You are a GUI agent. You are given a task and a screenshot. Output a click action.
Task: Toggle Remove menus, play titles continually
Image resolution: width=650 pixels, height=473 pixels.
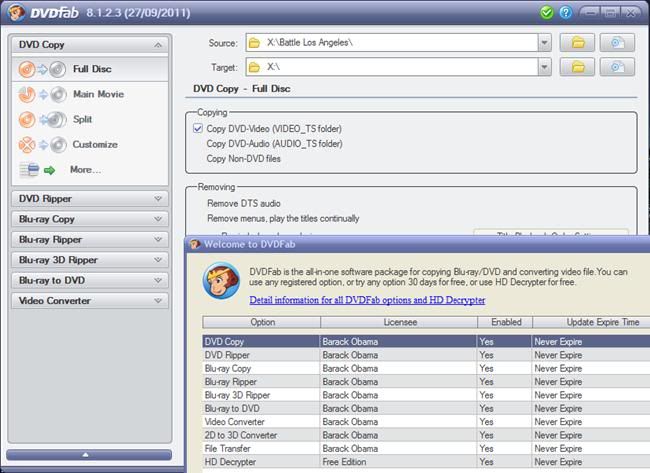(x=283, y=218)
